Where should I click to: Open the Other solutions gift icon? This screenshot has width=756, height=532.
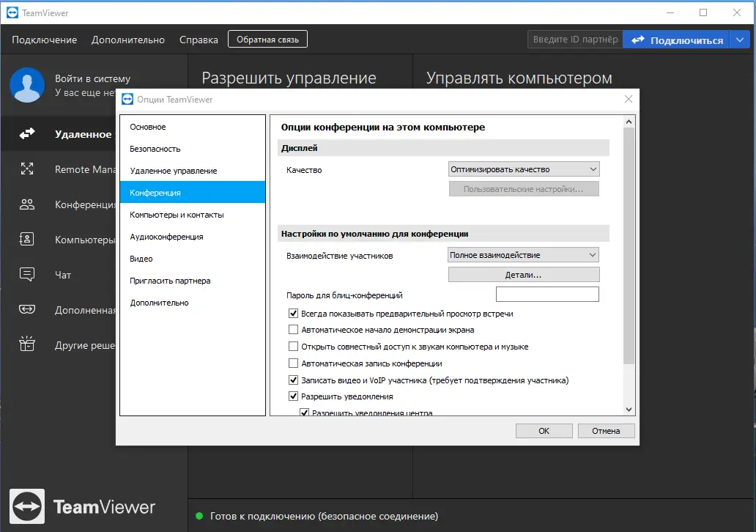(x=27, y=344)
